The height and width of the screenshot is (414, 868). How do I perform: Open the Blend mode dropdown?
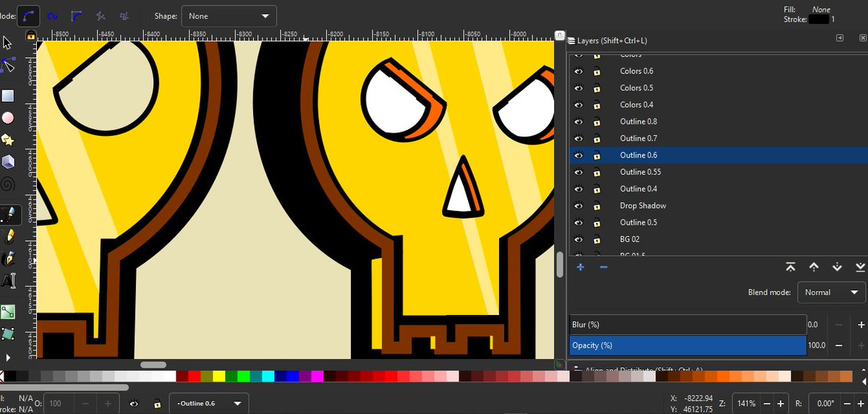pyautogui.click(x=831, y=293)
